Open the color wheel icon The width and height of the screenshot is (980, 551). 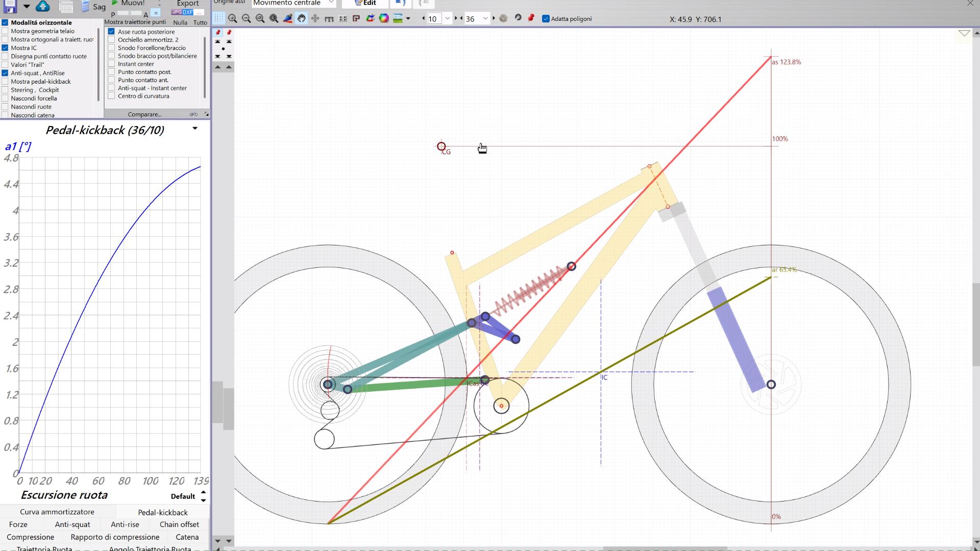tap(384, 19)
